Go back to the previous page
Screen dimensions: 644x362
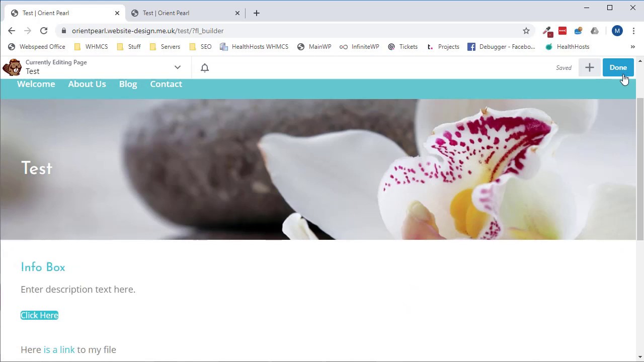click(x=12, y=31)
